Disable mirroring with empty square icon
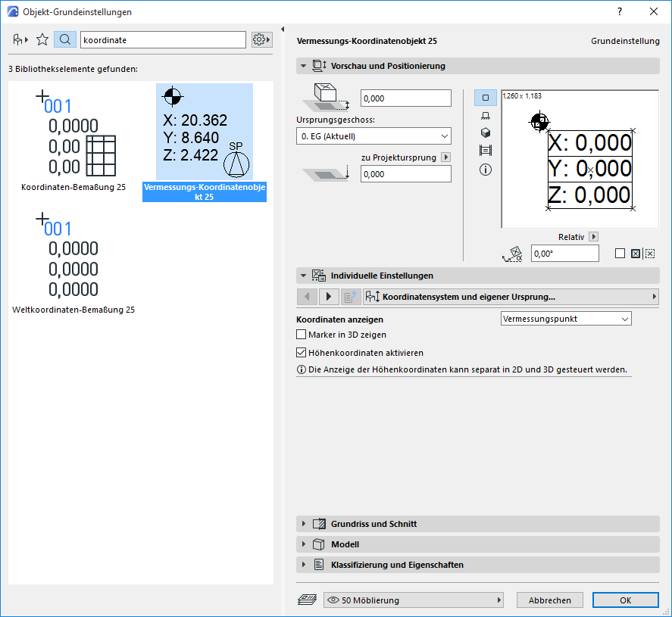 [620, 254]
